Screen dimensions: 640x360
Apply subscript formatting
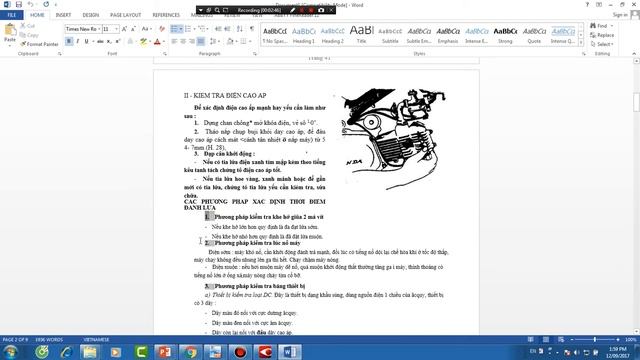(109, 41)
